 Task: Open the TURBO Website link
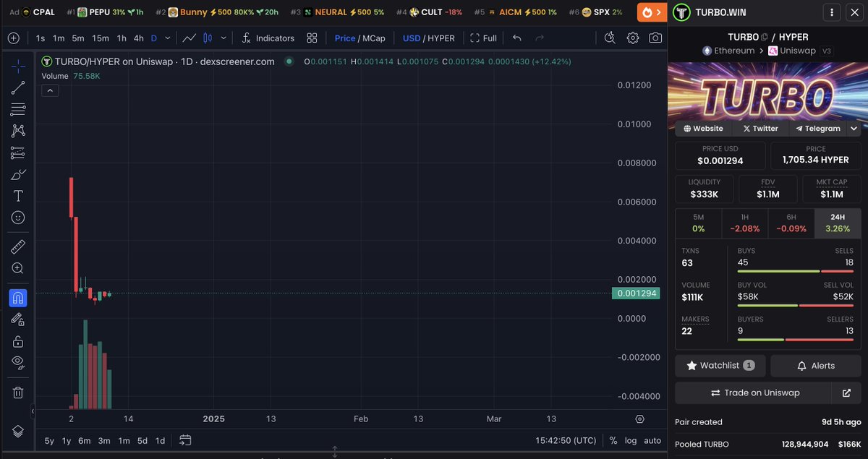point(702,129)
